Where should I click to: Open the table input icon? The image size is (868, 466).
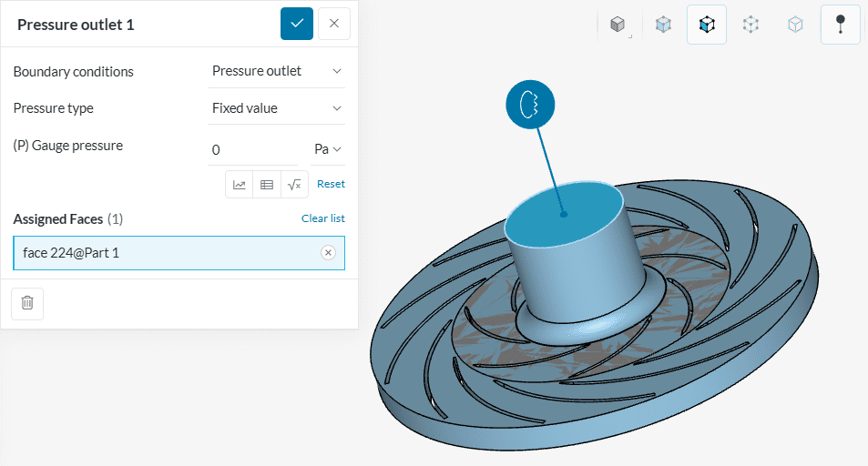(267, 184)
